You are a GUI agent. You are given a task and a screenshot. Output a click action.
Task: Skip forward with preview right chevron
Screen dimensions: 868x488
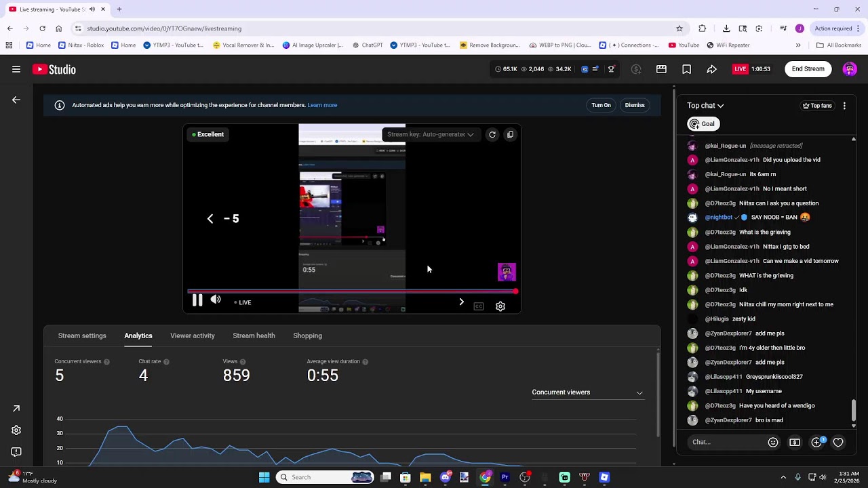pyautogui.click(x=461, y=302)
